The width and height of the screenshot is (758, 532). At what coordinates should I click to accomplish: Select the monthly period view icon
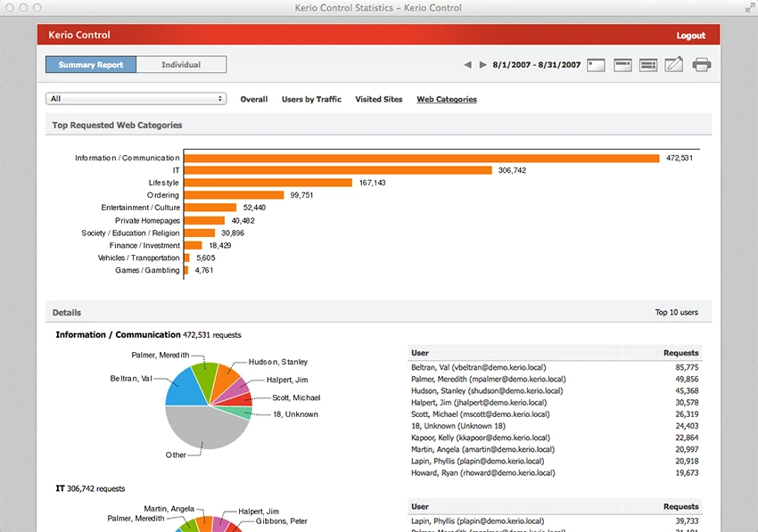coord(648,65)
